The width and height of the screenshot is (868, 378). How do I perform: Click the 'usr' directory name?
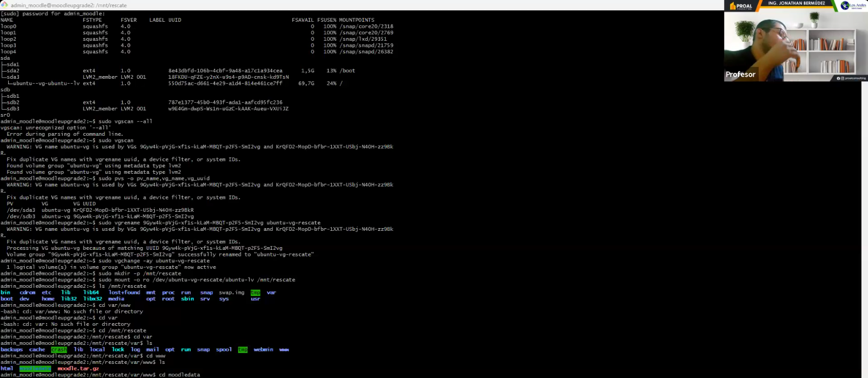tap(255, 299)
